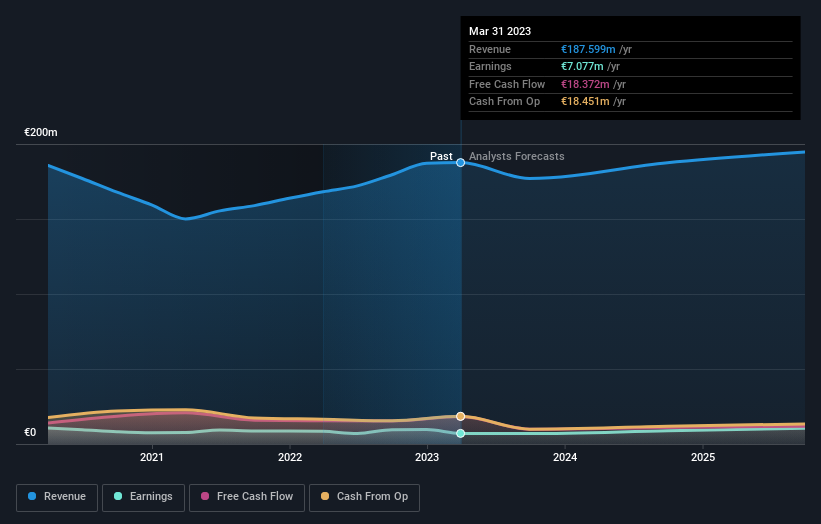Click the 2021 x-axis label
Screen dimensions: 821x524
coord(152,457)
